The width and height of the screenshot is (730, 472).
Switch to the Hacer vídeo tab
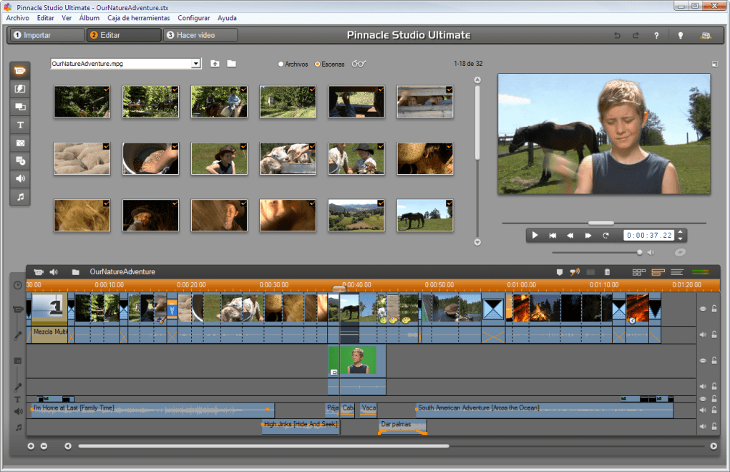200,35
